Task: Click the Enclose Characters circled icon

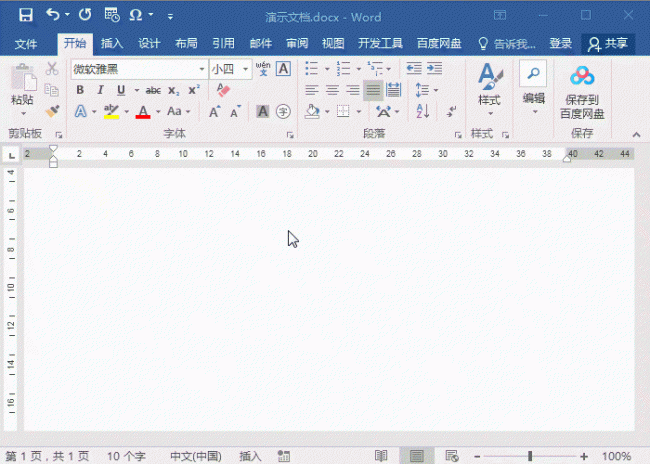Action: coord(283,111)
